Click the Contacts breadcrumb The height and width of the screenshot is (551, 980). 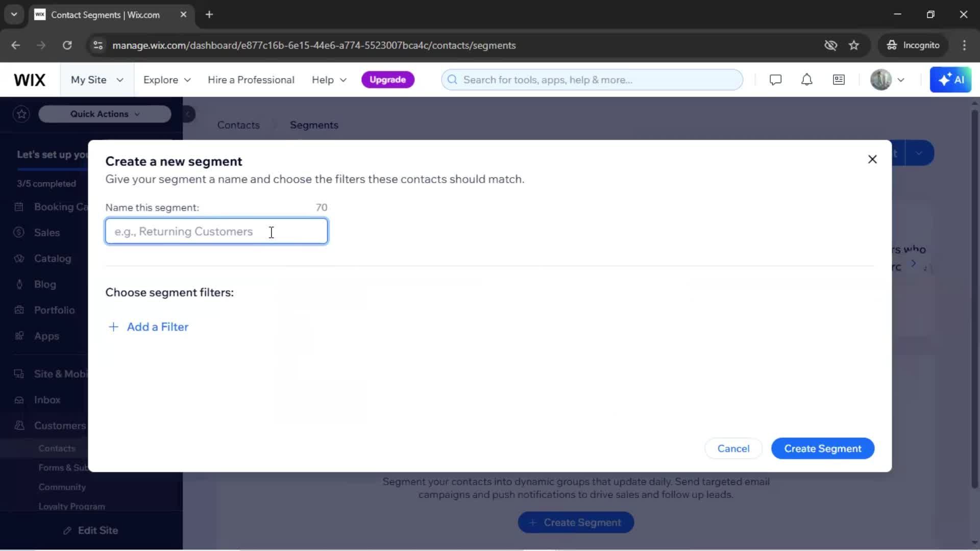238,125
